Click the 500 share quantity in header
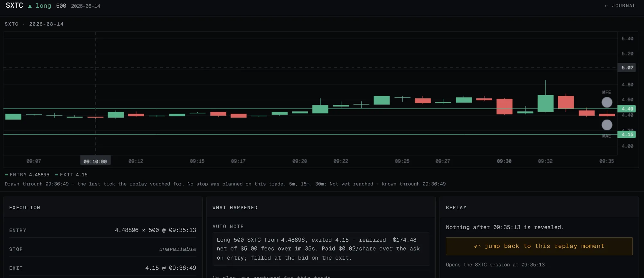Screen dimensions: 644x278 (x=61, y=6)
